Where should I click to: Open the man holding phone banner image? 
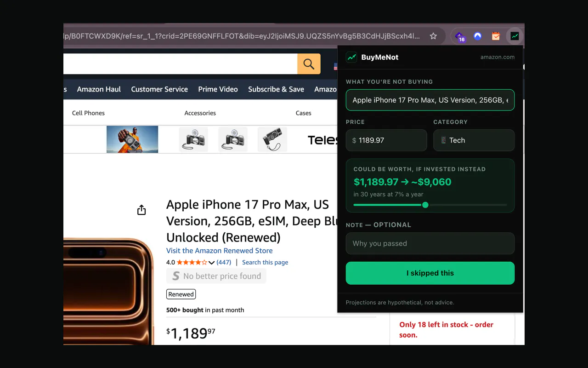(x=132, y=139)
